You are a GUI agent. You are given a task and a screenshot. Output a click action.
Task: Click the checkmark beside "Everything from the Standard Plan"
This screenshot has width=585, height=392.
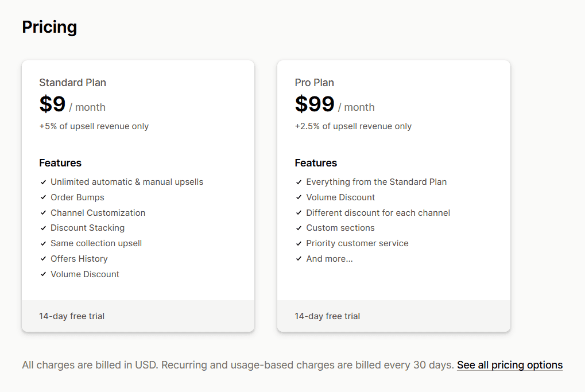click(299, 181)
